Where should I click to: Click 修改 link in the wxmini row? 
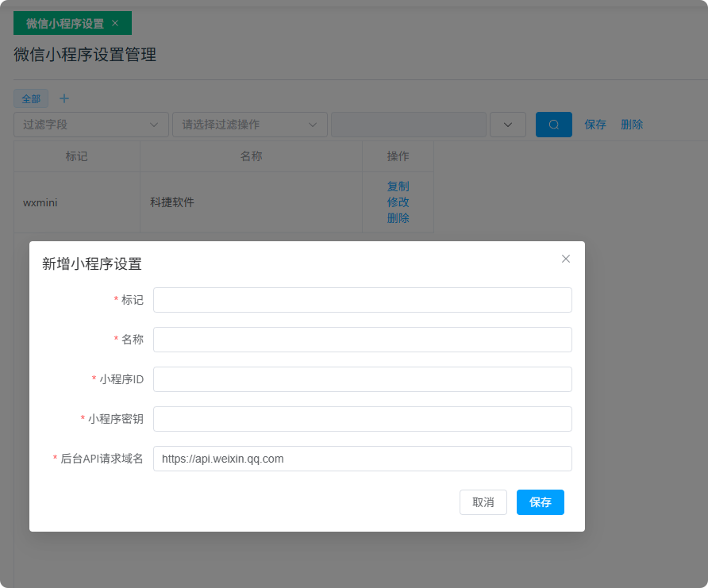point(398,202)
